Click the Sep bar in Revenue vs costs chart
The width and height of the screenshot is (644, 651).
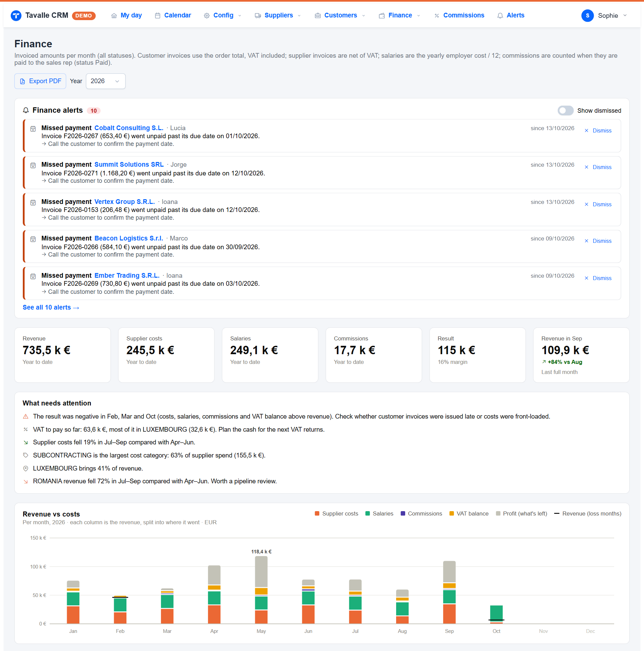(449, 592)
